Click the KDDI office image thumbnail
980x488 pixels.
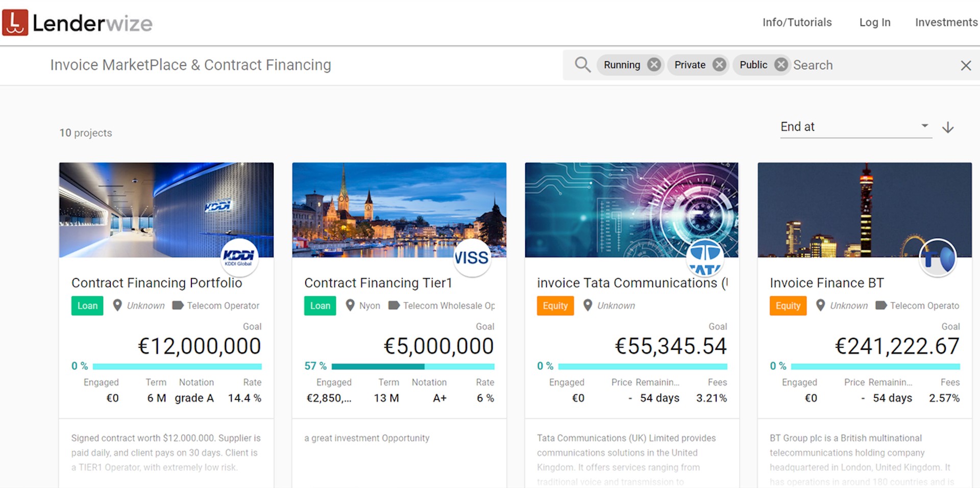(166, 210)
